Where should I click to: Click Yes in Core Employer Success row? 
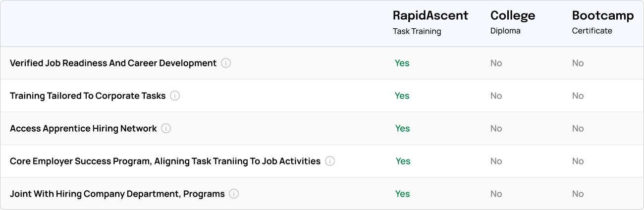click(403, 161)
